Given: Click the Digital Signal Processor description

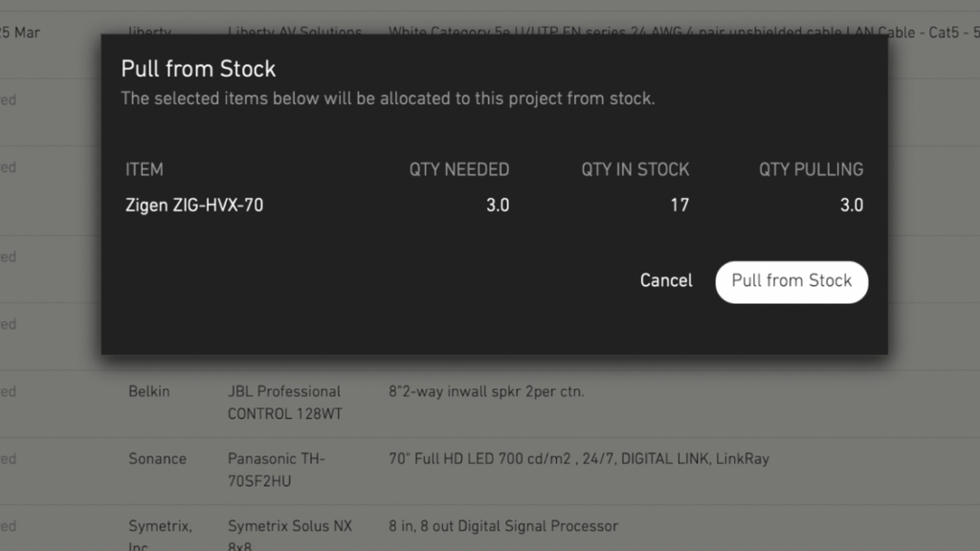Looking at the screenshot, I should coord(503,526).
